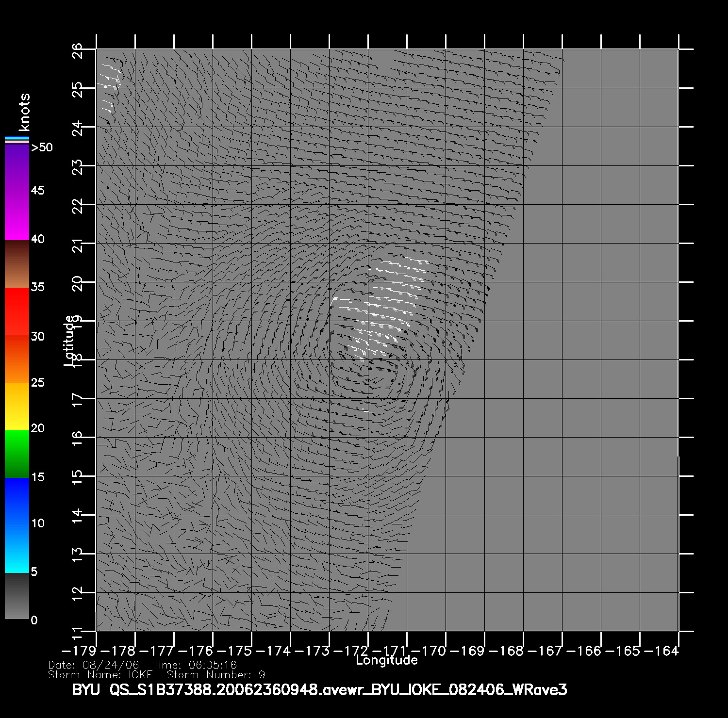Click the BYU QS_S1B37388 filename title

tap(319, 690)
